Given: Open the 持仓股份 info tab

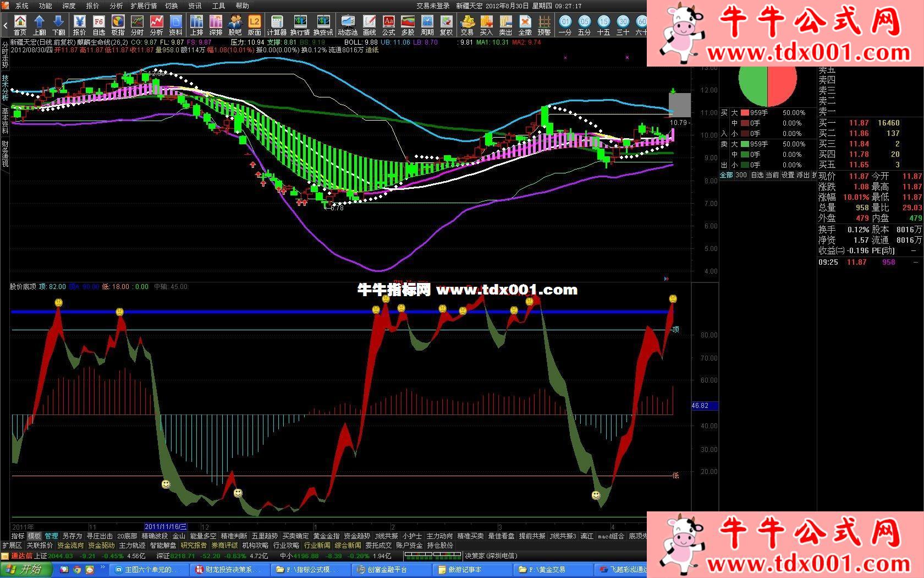Looking at the screenshot, I should click(x=440, y=546).
